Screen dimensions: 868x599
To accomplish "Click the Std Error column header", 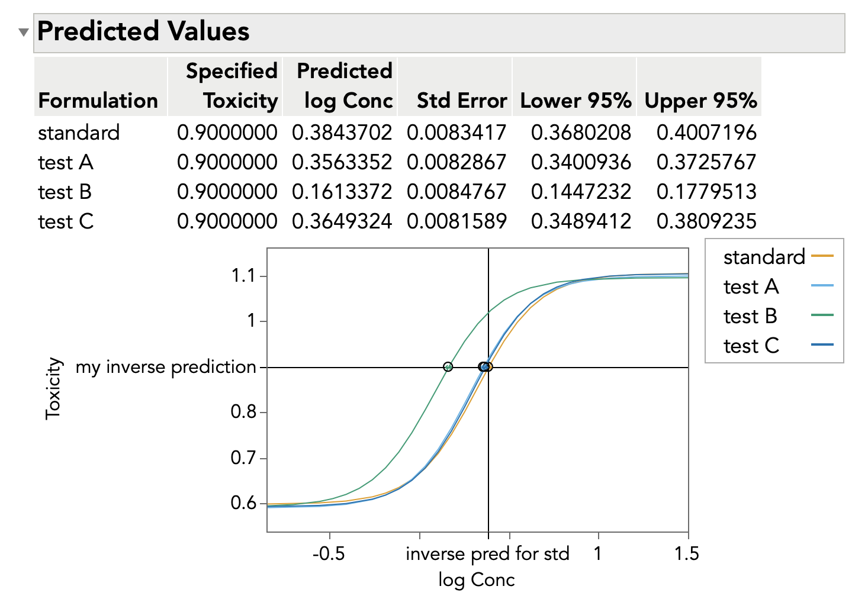I will (462, 101).
